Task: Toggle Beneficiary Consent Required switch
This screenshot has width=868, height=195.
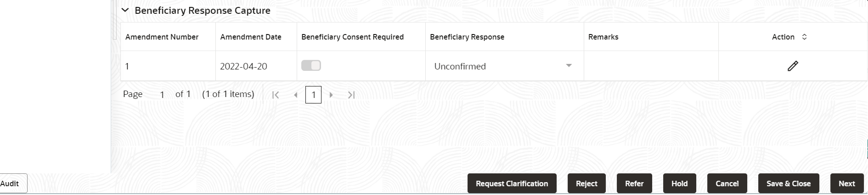Action: coord(311,65)
